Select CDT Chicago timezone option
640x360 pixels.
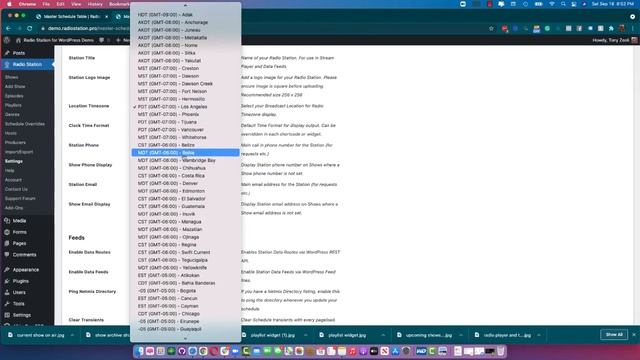tap(185, 314)
